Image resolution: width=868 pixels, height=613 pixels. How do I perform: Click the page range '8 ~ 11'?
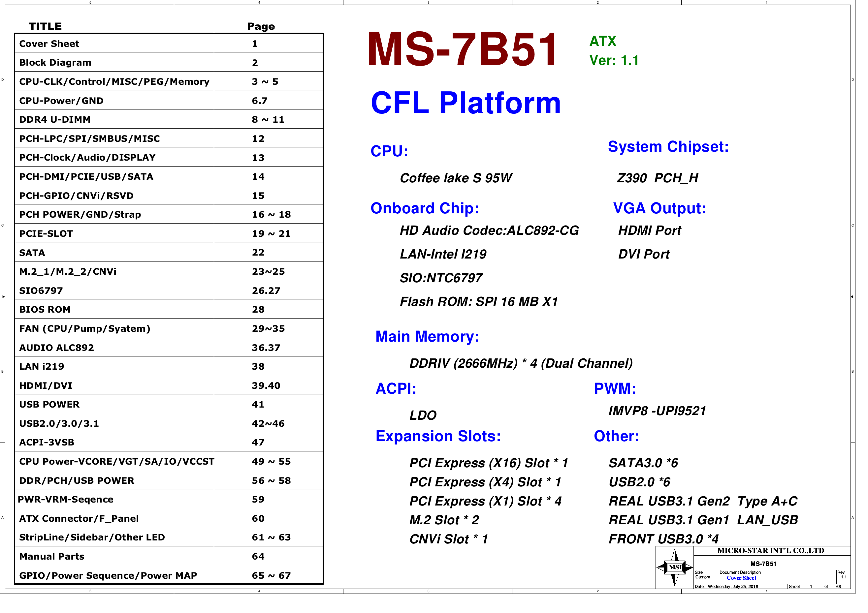click(x=268, y=120)
